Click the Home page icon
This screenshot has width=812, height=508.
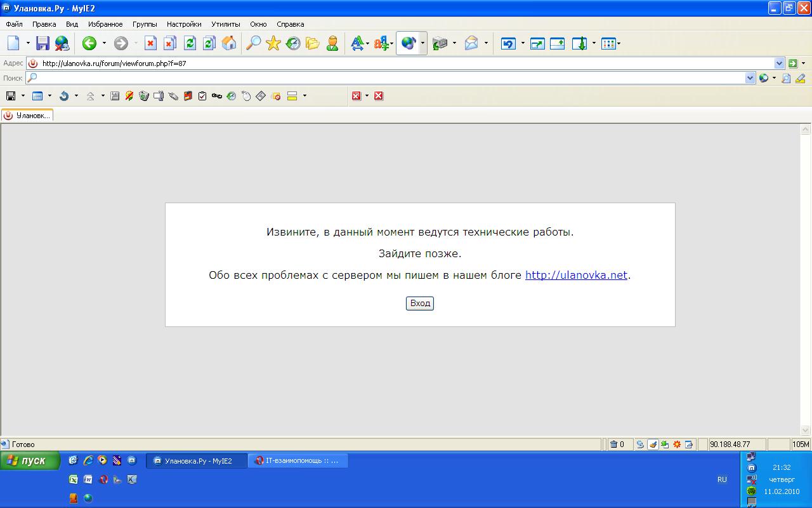229,43
